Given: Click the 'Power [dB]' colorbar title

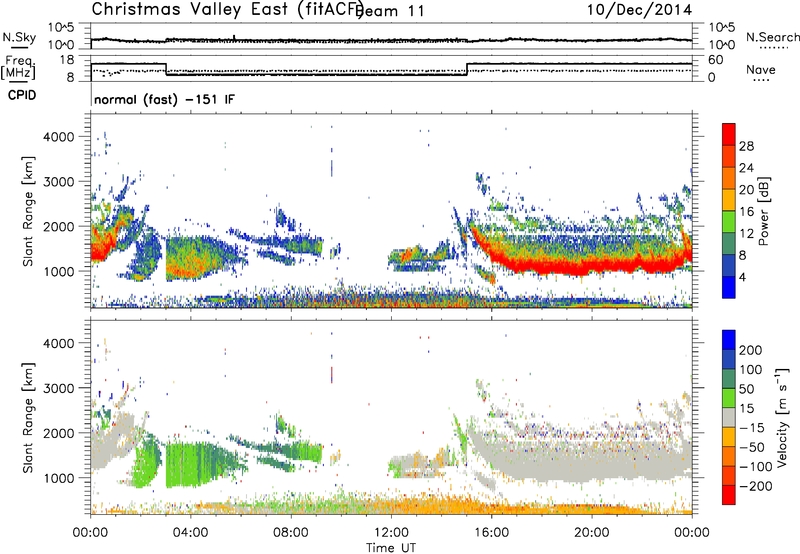Looking at the screenshot, I should [x=763, y=211].
